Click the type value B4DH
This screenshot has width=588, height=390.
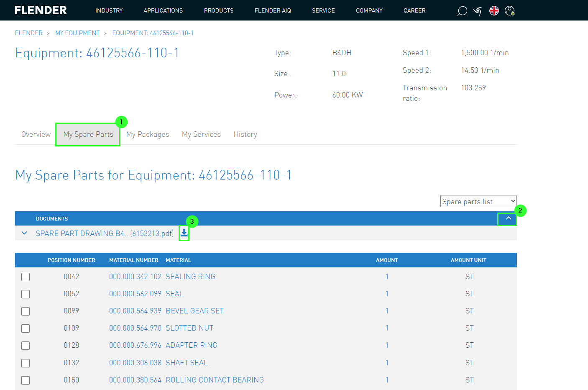tap(342, 53)
